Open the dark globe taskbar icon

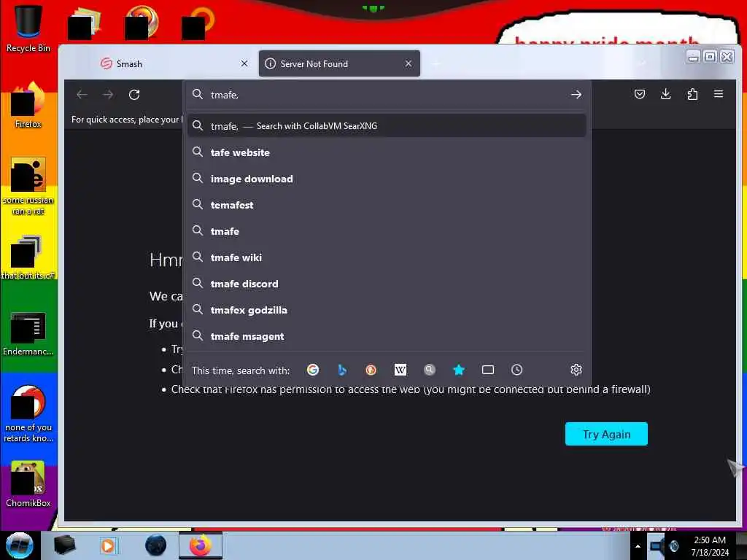coord(156,545)
